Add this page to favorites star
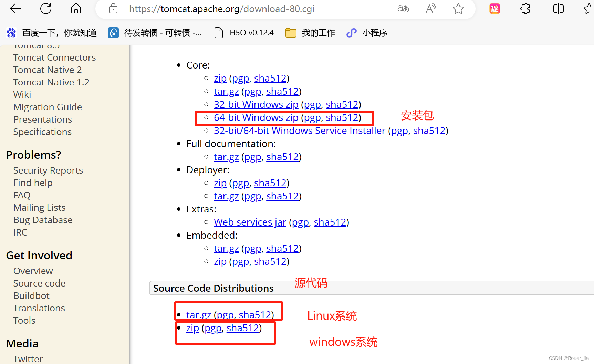This screenshot has height=364, width=594. [x=458, y=9]
